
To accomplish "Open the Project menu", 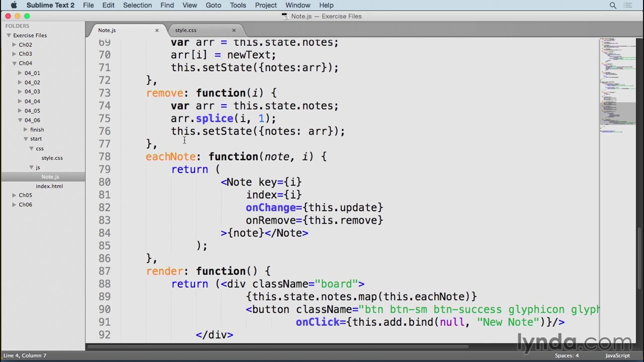I will coord(266,5).
